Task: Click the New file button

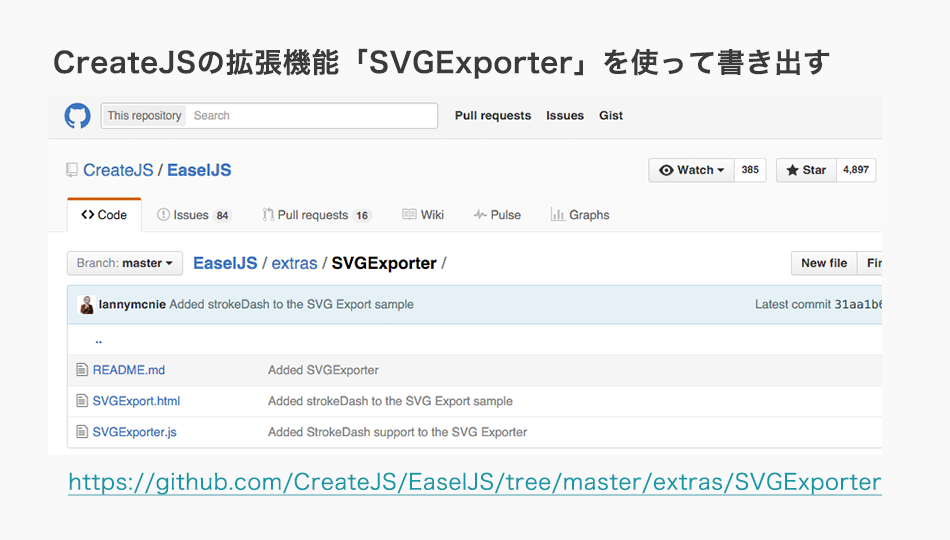Action: tap(824, 263)
